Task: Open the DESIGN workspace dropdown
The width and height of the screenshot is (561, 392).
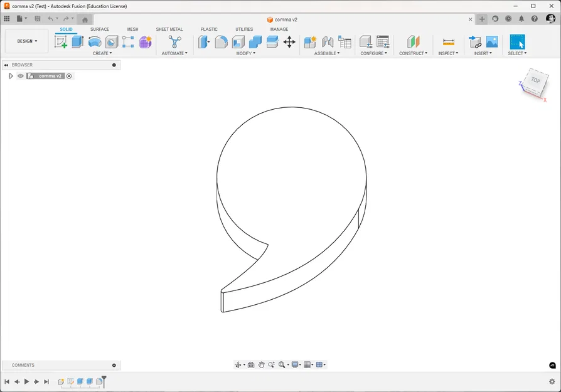Action: [27, 41]
